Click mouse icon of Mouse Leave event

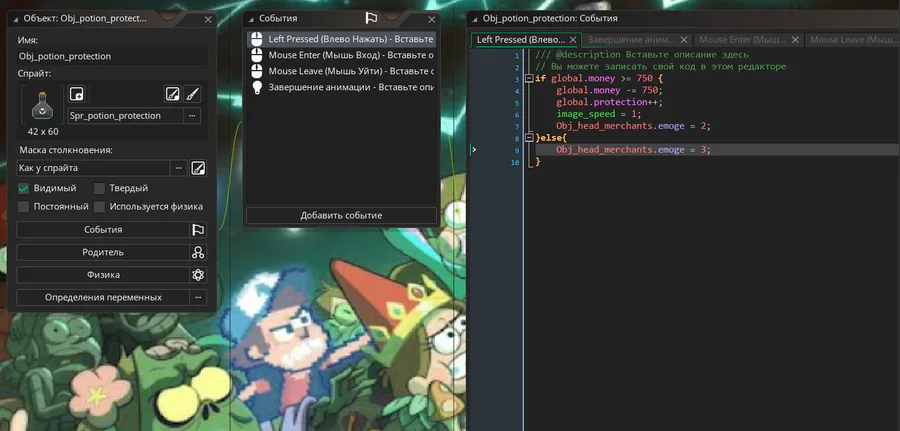click(257, 71)
